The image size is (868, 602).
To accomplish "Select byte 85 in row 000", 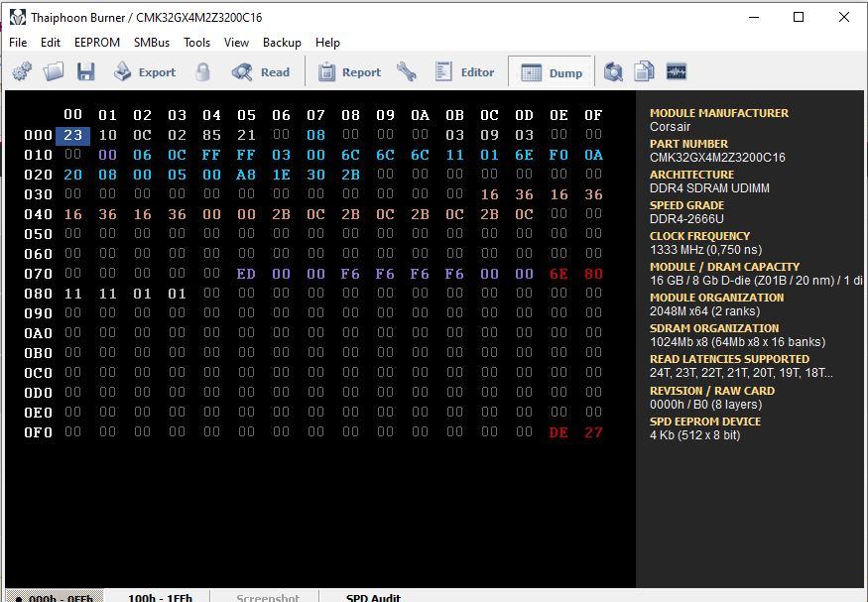I will tap(212, 135).
